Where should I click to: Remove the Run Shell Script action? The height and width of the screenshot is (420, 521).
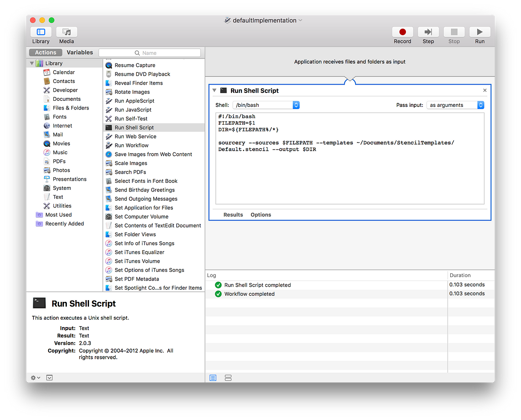pos(485,90)
